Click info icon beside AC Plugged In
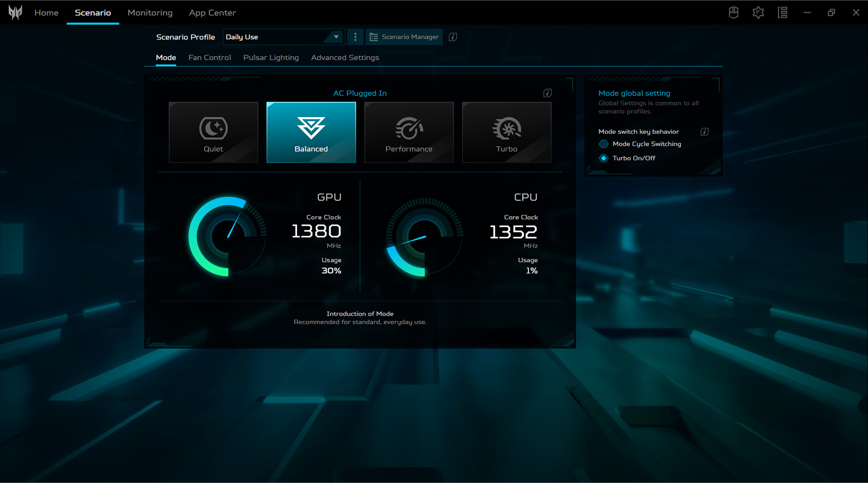This screenshot has height=483, width=868. coord(548,93)
